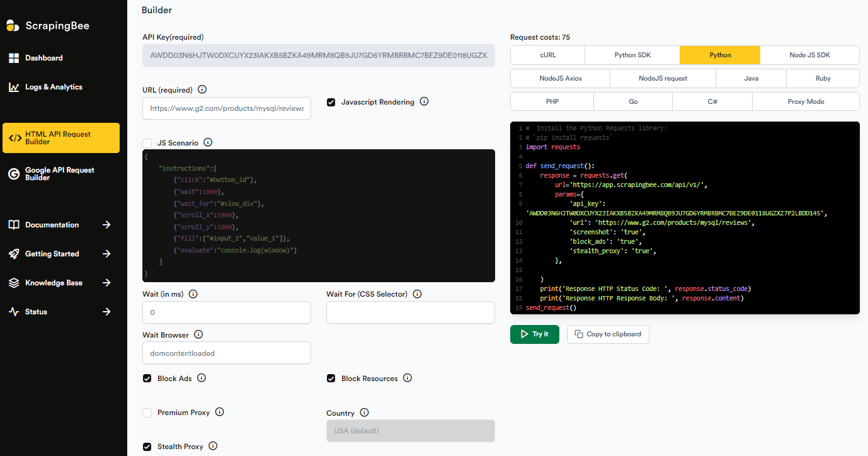Viewport: 868px width, 456px height.
Task: Copy the Python code to clipboard
Action: pyautogui.click(x=607, y=334)
